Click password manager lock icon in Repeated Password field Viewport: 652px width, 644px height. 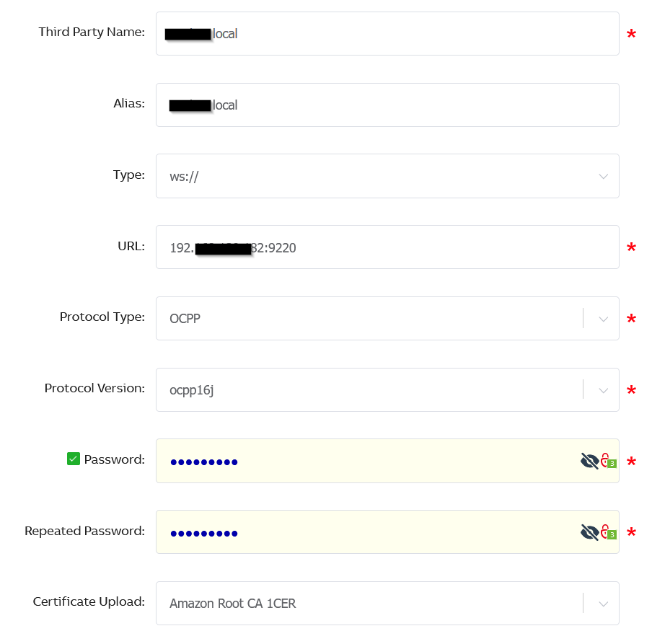(x=608, y=532)
